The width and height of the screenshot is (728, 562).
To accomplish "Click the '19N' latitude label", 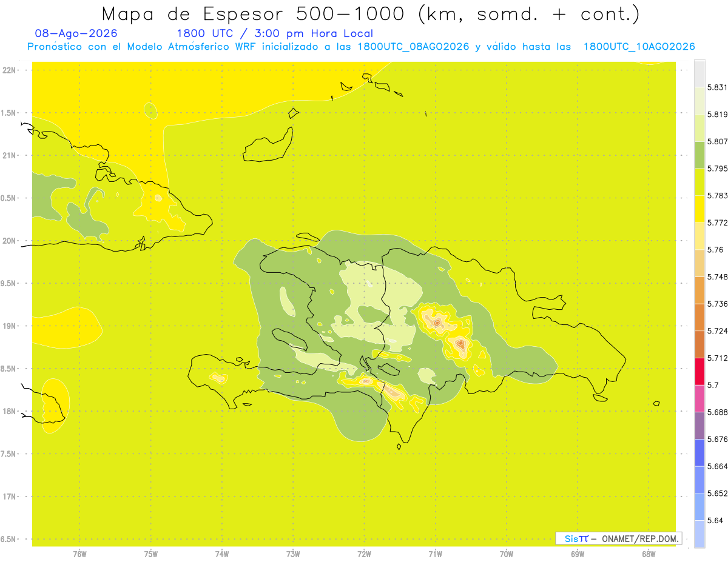I will pyautogui.click(x=10, y=326).
